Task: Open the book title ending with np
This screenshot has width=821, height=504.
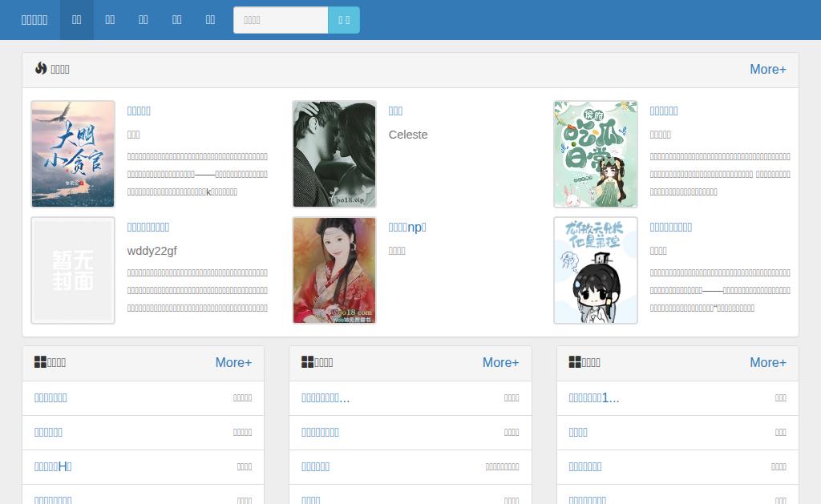Action: pyautogui.click(x=406, y=227)
